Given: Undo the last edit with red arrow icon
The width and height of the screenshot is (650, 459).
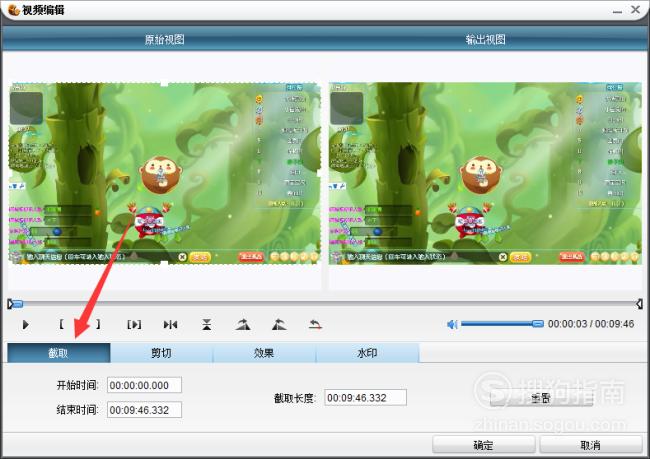Looking at the screenshot, I should pyautogui.click(x=315, y=325).
